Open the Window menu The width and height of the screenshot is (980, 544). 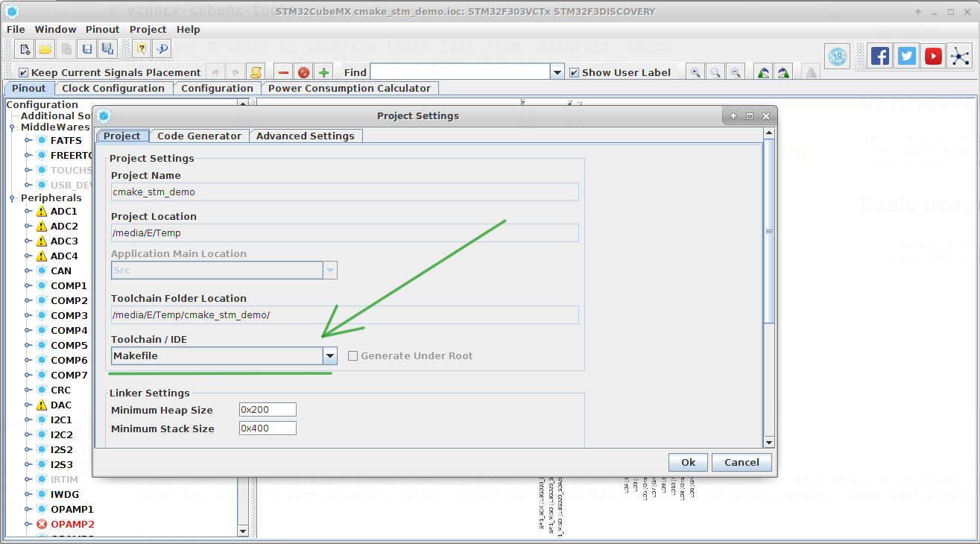click(x=55, y=29)
